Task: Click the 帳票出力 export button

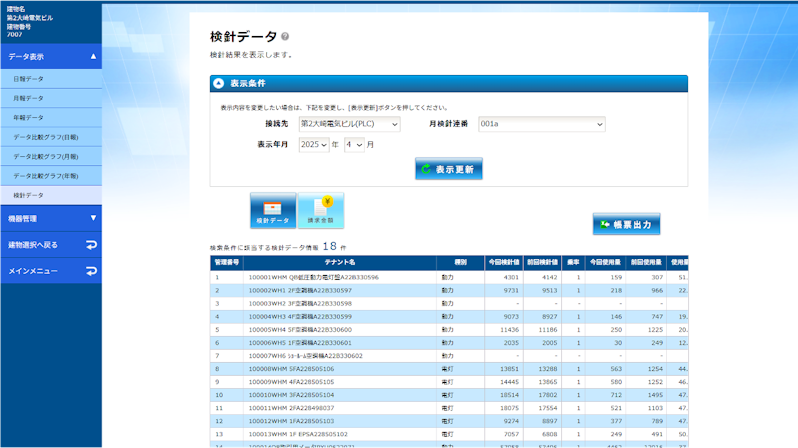Action: point(626,224)
